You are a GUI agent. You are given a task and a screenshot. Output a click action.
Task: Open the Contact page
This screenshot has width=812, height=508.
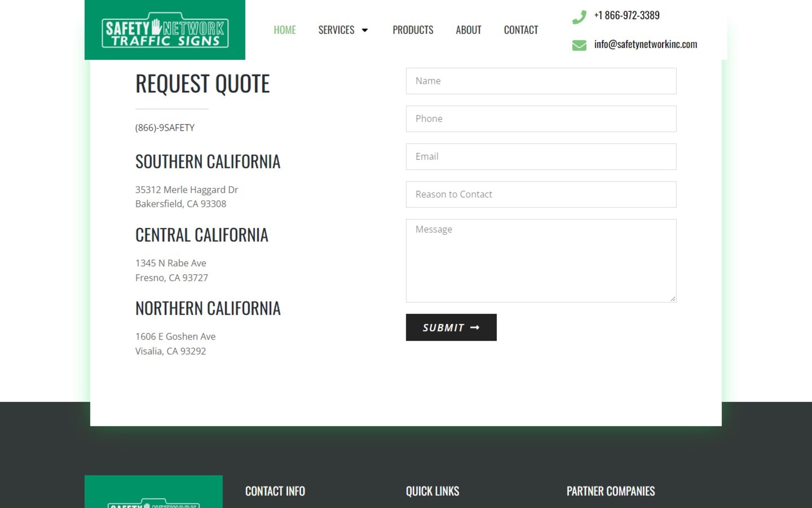click(x=521, y=30)
